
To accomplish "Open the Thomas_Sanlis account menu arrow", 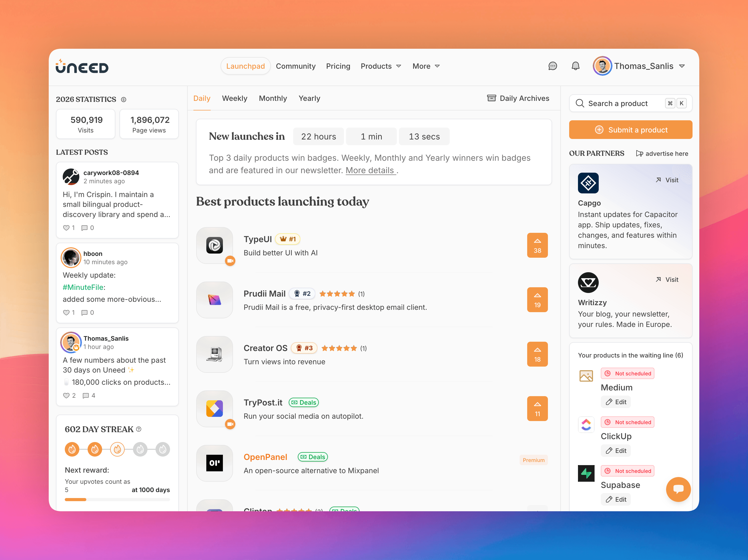I will coord(682,66).
